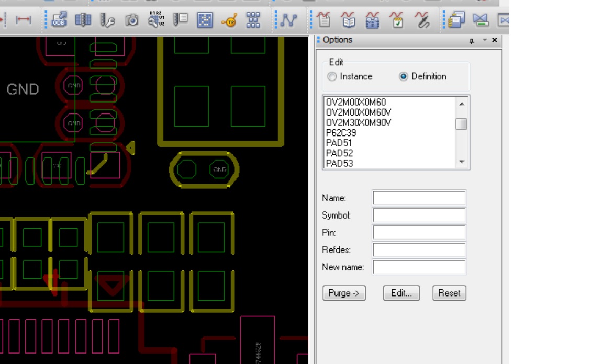Open the R1 R2 auto rename refdes icon
The height and width of the screenshot is (364, 603).
[x=156, y=19]
